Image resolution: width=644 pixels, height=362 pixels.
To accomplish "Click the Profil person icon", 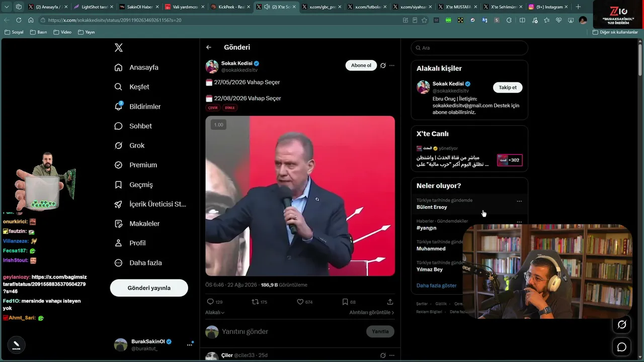I will pyautogui.click(x=118, y=243).
